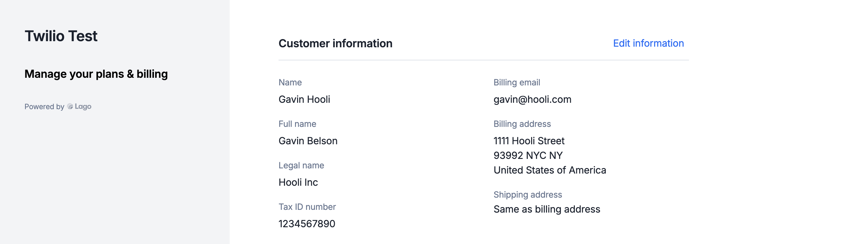
Task: Click the Edit information link
Action: click(x=648, y=43)
